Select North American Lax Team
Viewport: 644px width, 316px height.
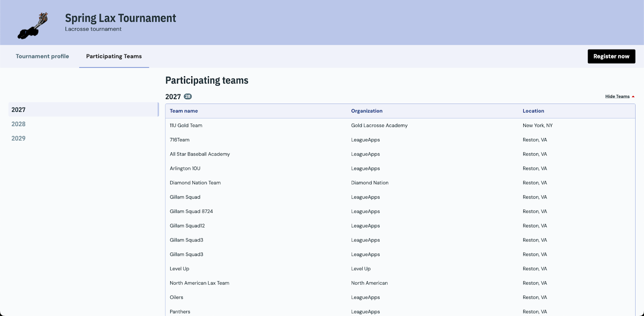[200, 283]
